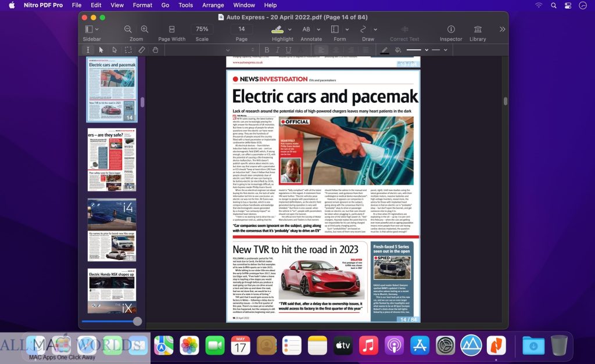
Task: Zoom in with the plus magnifier
Action: tap(145, 29)
